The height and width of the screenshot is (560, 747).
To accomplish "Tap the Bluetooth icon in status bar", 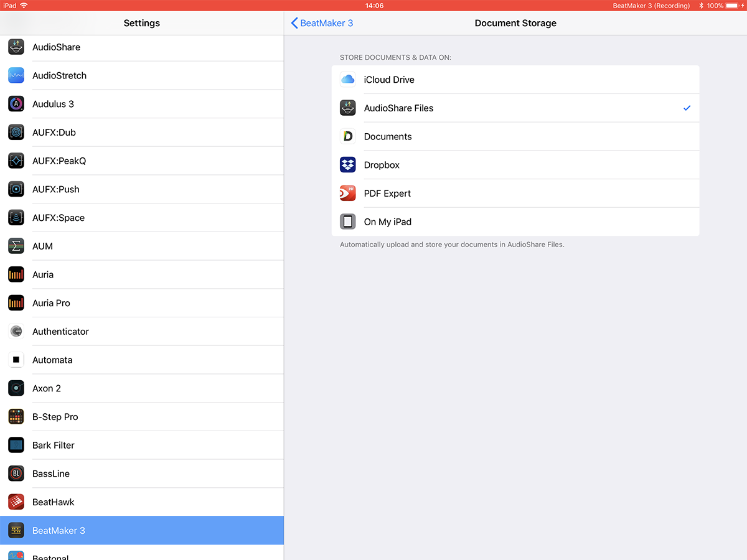I will pos(701,6).
